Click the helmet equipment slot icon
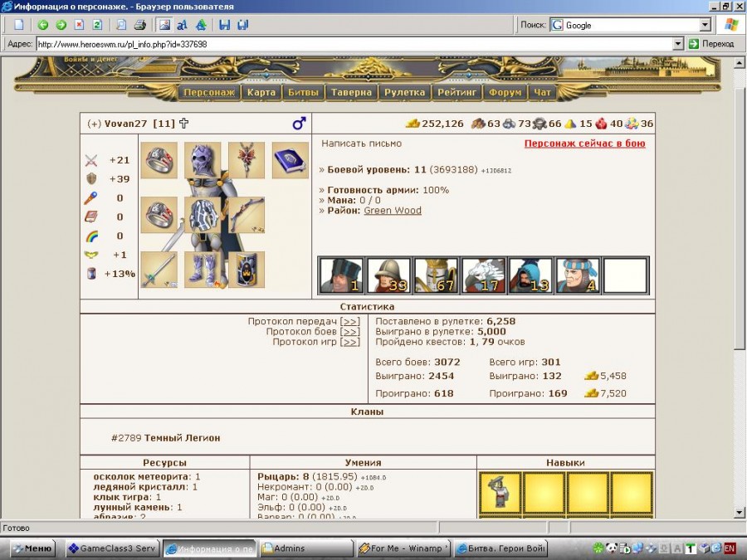This screenshot has height=560, width=747. coord(203,160)
